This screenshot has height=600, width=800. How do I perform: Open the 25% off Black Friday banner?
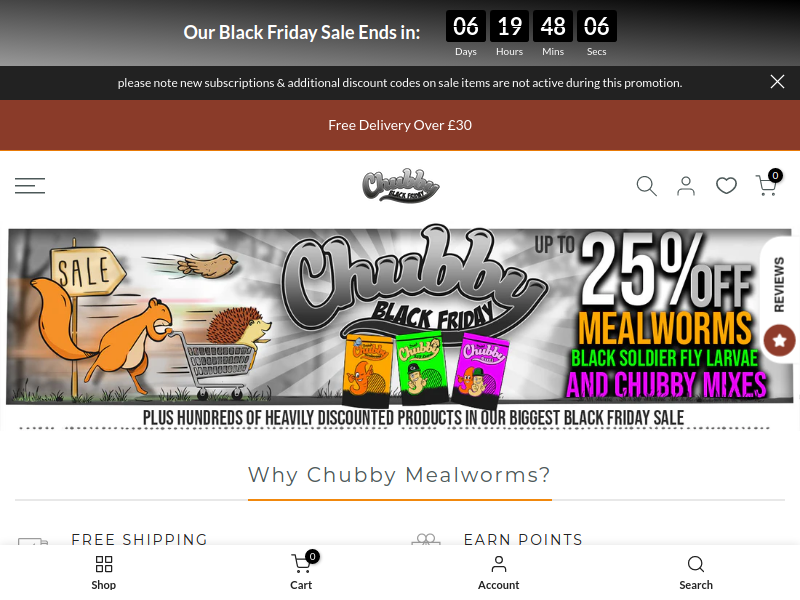click(400, 327)
